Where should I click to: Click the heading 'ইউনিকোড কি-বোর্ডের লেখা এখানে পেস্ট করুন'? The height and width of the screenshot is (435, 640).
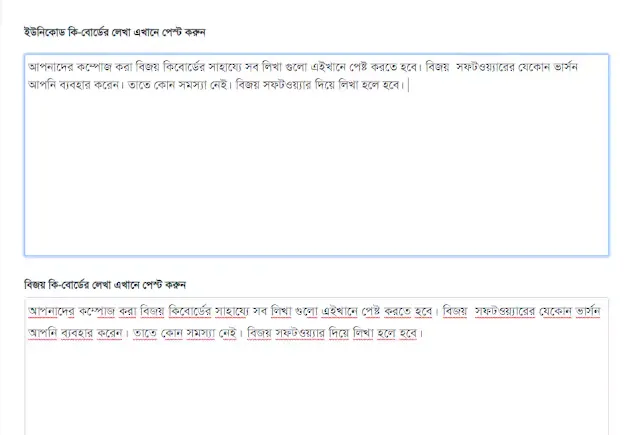(115, 32)
